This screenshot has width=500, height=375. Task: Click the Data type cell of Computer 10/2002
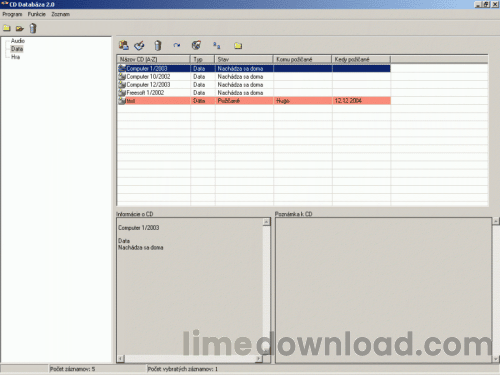(x=203, y=77)
